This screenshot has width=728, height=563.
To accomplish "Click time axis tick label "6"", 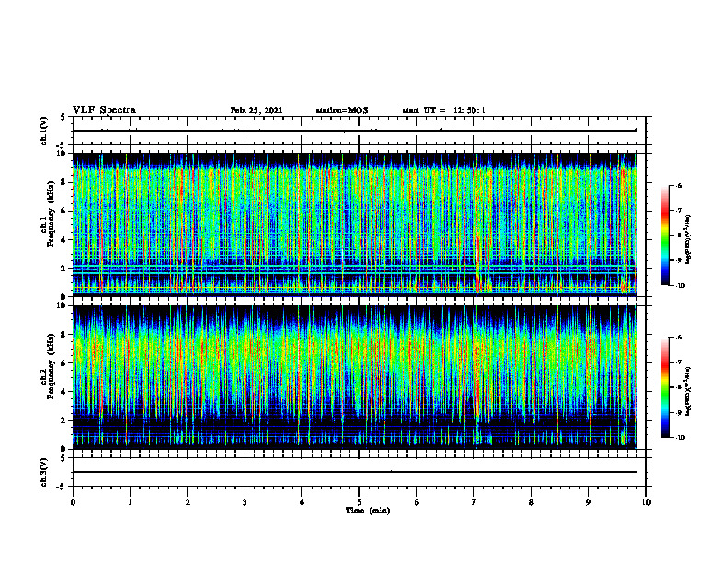I will [x=417, y=502].
